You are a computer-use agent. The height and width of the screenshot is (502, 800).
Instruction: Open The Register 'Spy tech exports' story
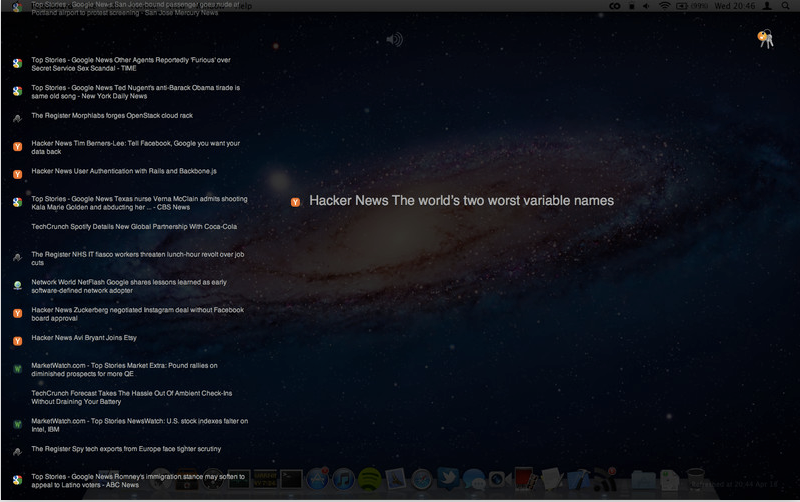(126, 449)
